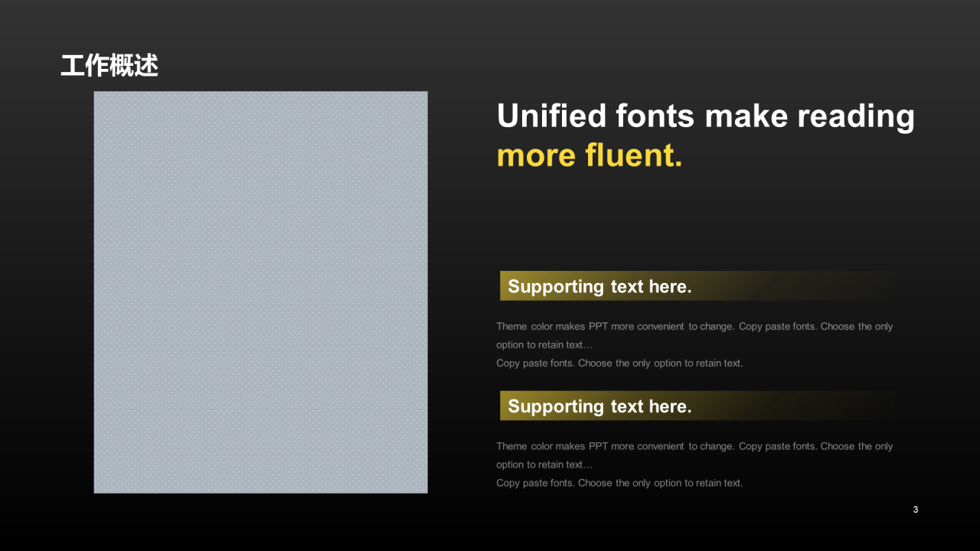Select the gray dotted image placeholder

(x=261, y=292)
